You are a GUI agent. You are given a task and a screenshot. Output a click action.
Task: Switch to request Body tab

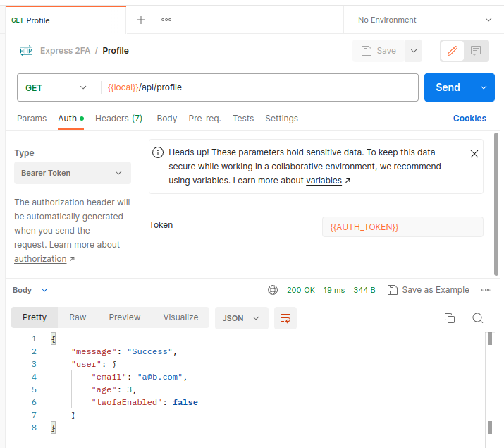pyautogui.click(x=167, y=119)
